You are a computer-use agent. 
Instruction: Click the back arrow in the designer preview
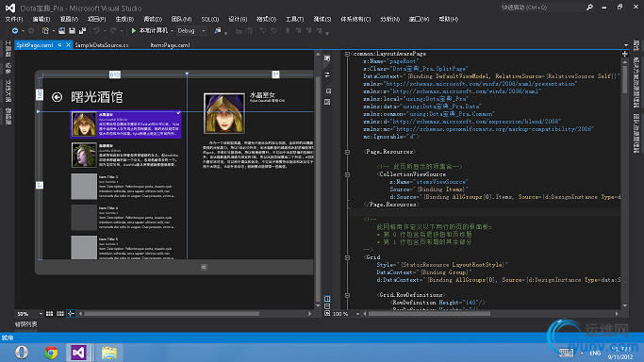pos(58,97)
